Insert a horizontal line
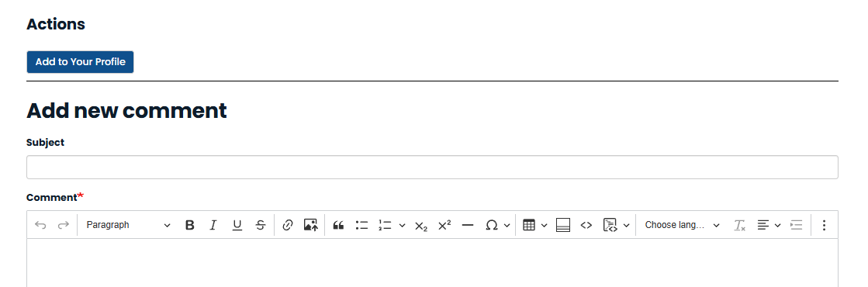868x287 pixels. 468,225
